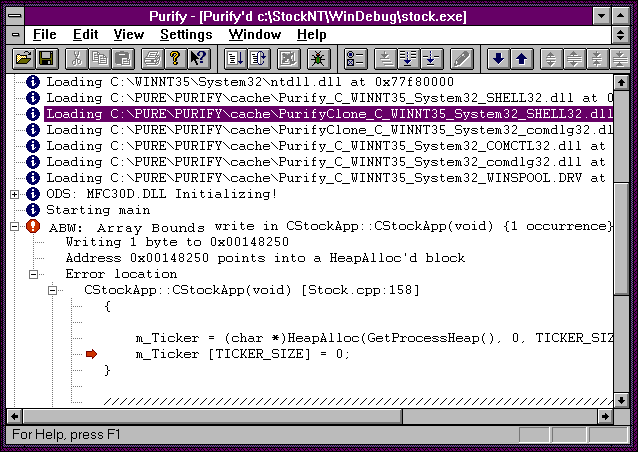Click horizontal scrollbar right arrow
This screenshot has height=452, width=638.
[x=605, y=416]
